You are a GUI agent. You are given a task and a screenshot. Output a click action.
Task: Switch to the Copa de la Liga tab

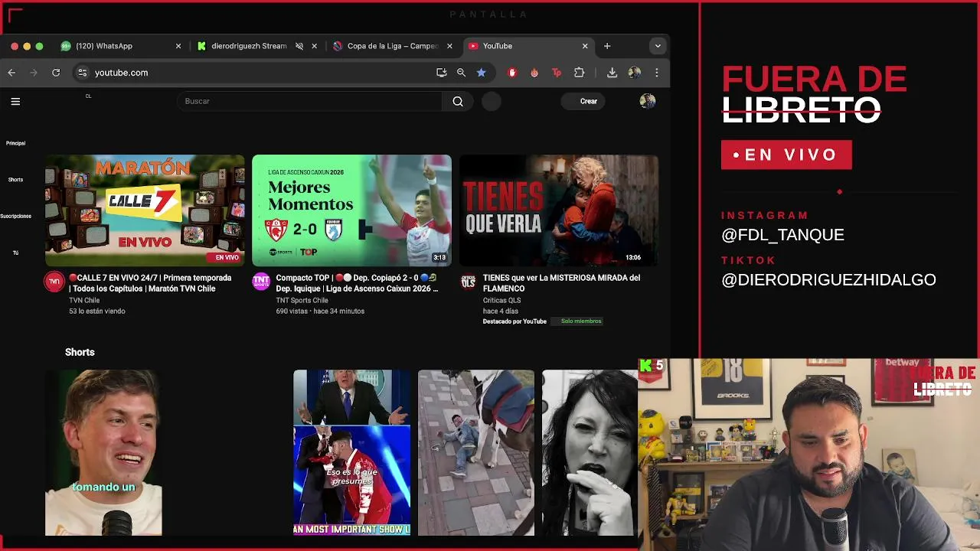(x=392, y=46)
